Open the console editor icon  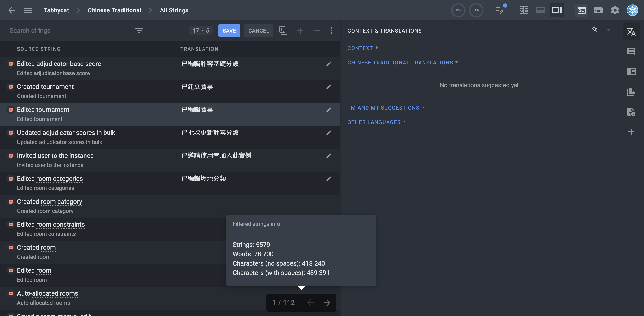pyautogui.click(x=582, y=10)
